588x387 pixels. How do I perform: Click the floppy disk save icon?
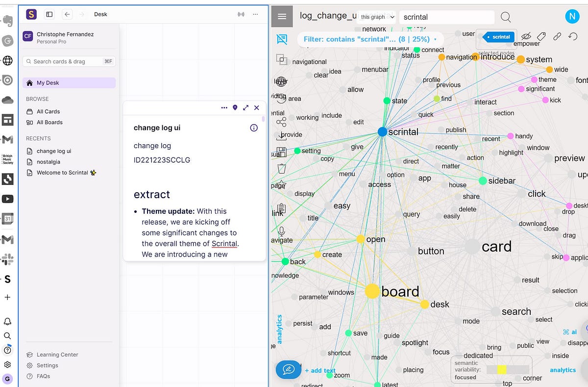click(281, 152)
